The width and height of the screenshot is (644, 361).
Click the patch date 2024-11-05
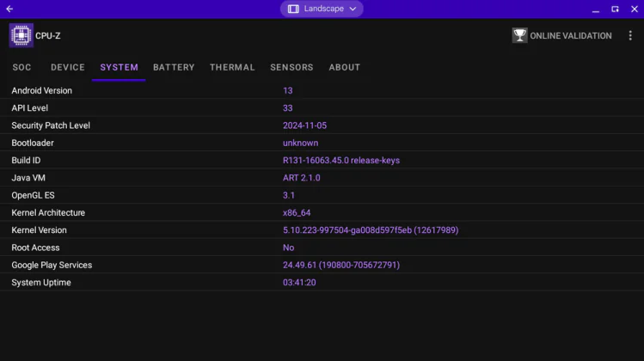(x=304, y=125)
